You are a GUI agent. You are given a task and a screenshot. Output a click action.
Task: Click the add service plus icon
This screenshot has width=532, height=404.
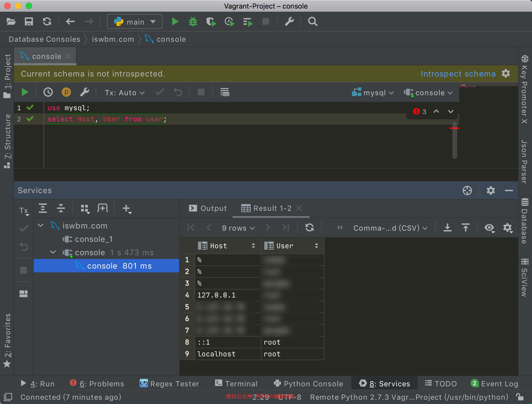click(127, 208)
